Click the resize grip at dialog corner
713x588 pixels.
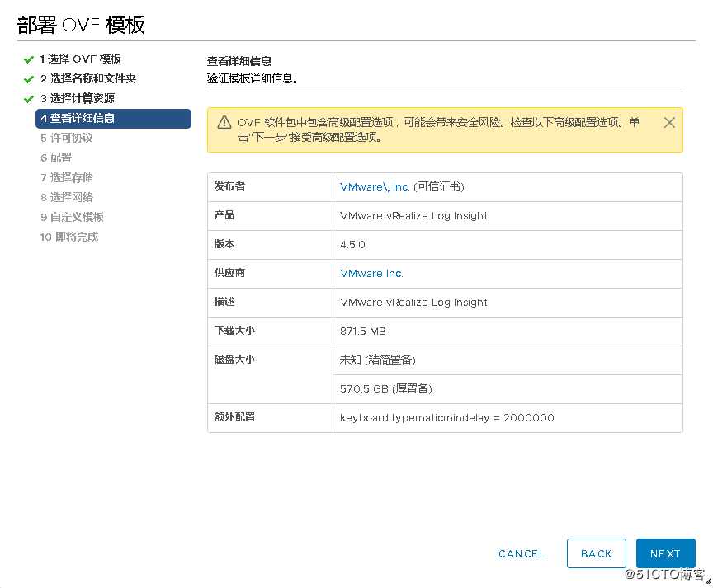[708, 581]
